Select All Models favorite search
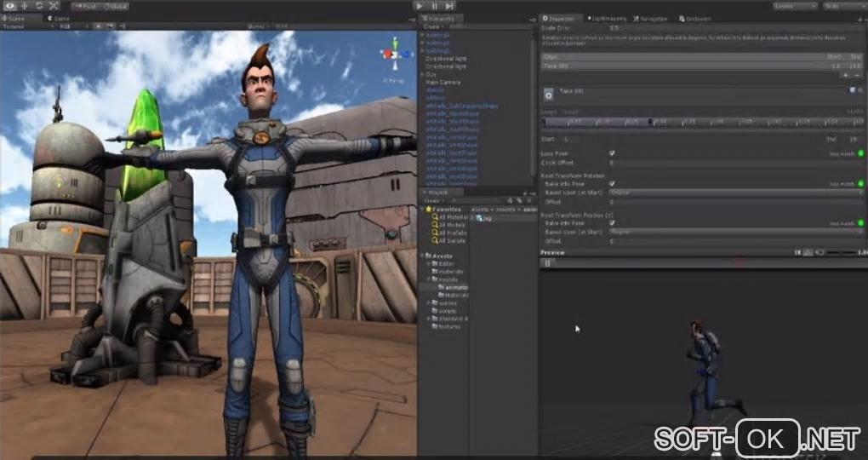 point(448,225)
